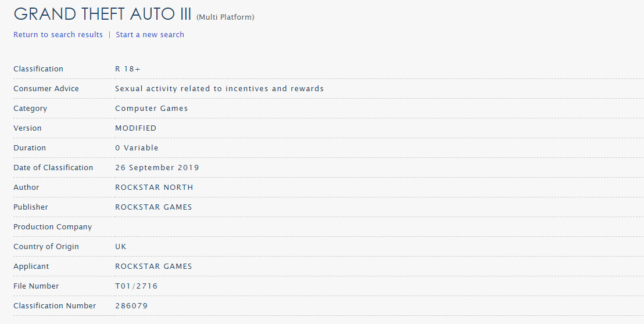
Task: Select the MODIFIED version value
Action: pos(136,128)
